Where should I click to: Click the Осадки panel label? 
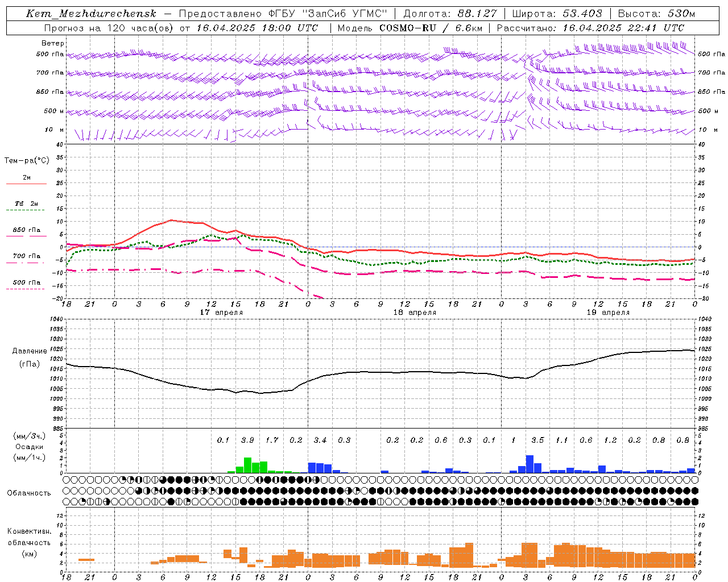point(30,447)
